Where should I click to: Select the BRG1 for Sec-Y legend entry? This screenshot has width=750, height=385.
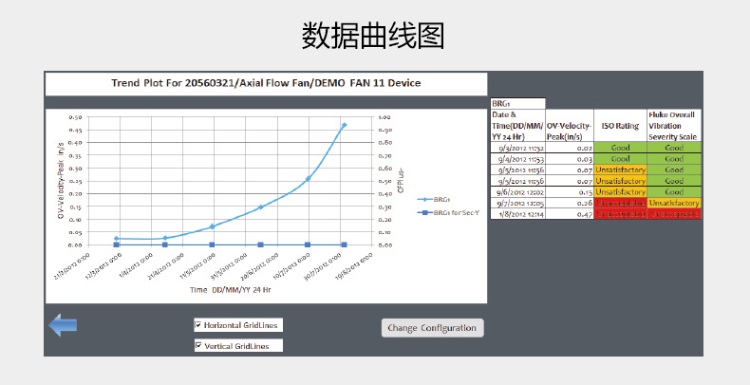pos(448,212)
